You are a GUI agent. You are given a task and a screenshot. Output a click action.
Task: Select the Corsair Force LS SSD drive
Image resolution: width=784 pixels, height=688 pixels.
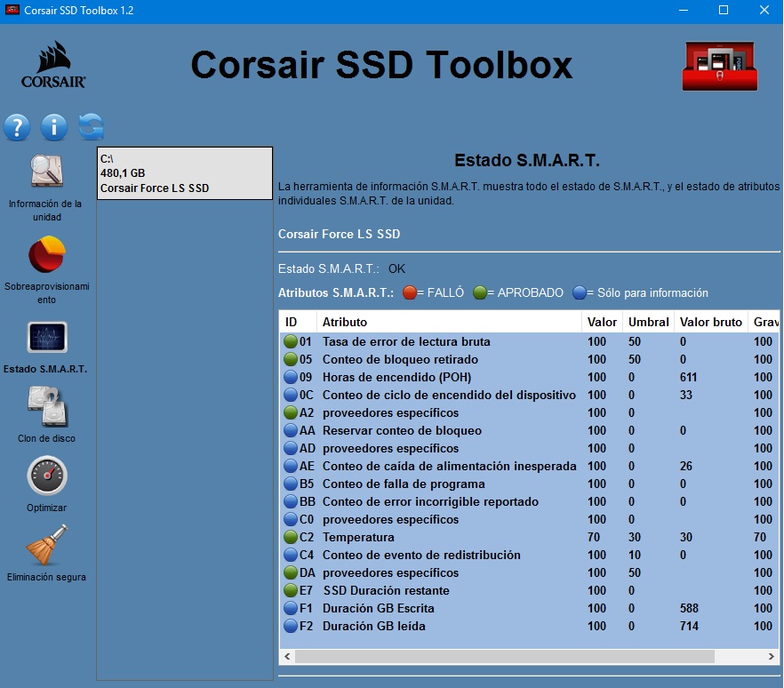(184, 173)
